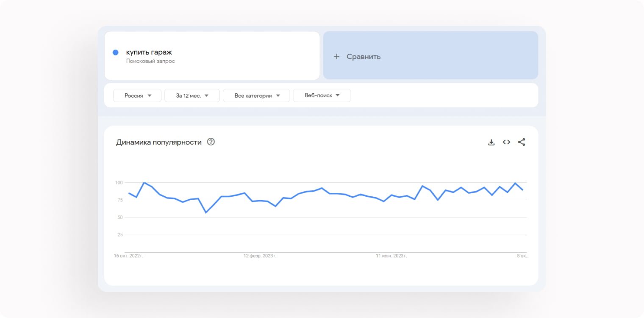Open the help icon beside Динамика популярности
Screen dimensions: 644x318
(211, 142)
